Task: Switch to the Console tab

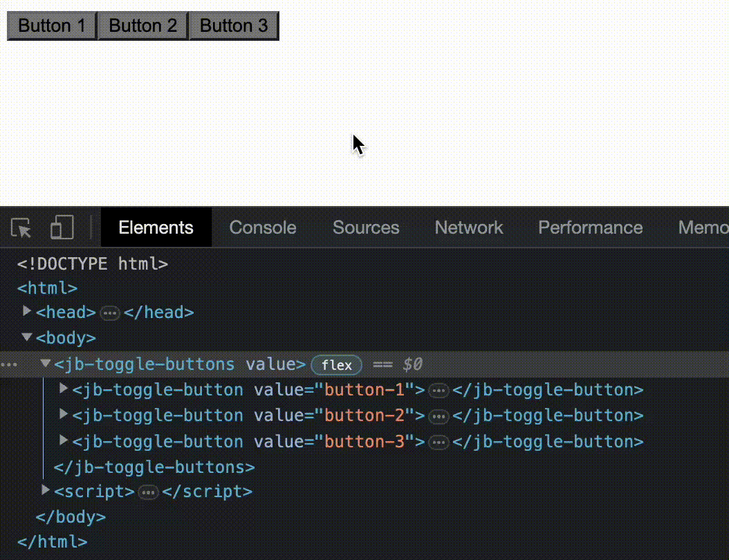Action: (262, 227)
